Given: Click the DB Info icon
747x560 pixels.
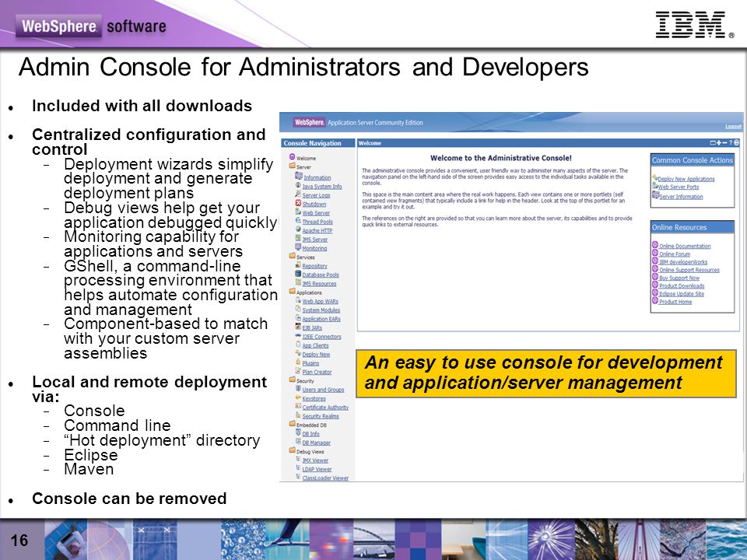Looking at the screenshot, I should point(298,433).
